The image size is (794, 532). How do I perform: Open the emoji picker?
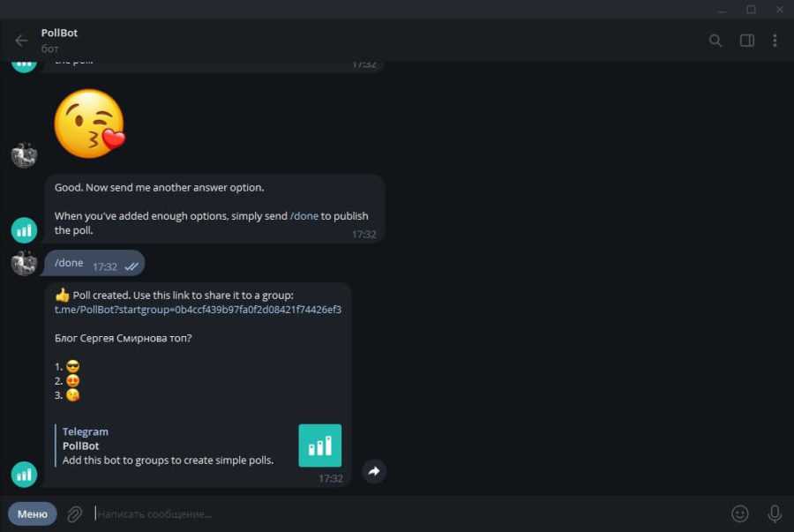click(x=739, y=513)
